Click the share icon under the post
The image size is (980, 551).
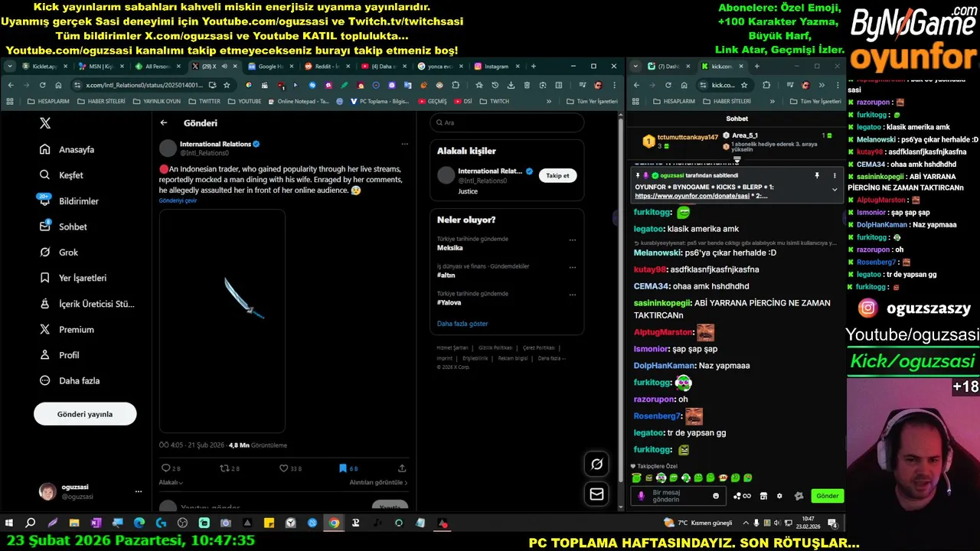402,468
